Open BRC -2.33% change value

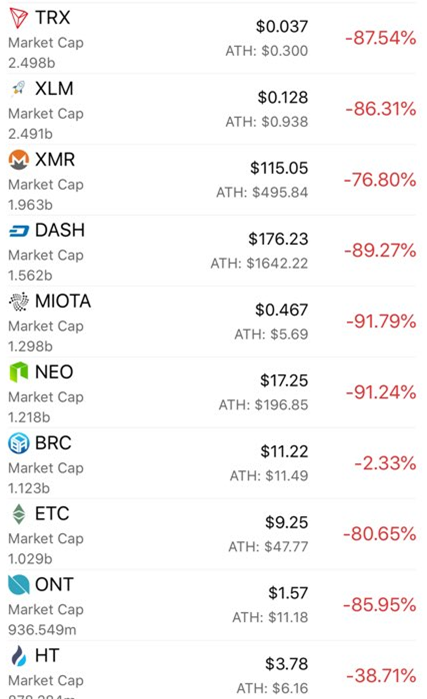[x=385, y=463]
